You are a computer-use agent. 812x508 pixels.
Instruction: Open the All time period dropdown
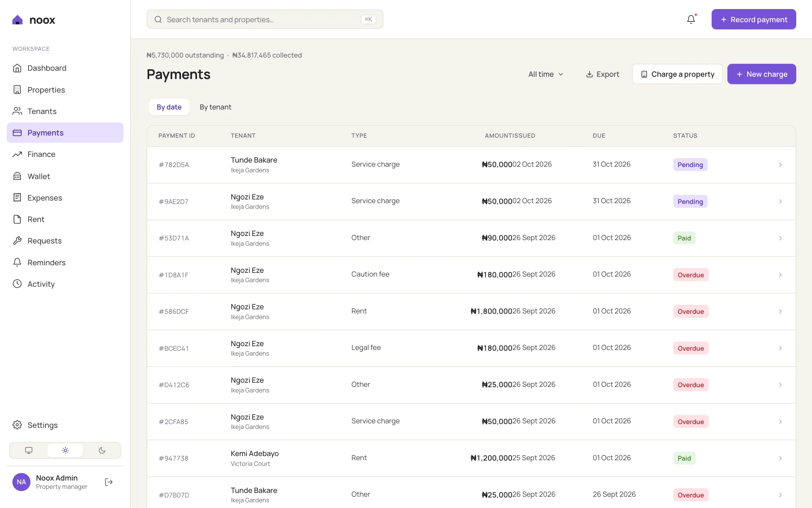(546, 74)
